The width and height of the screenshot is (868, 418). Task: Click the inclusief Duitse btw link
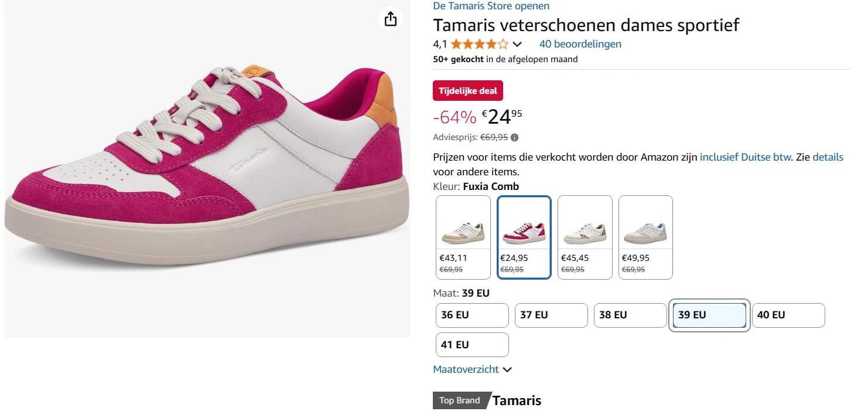point(744,157)
